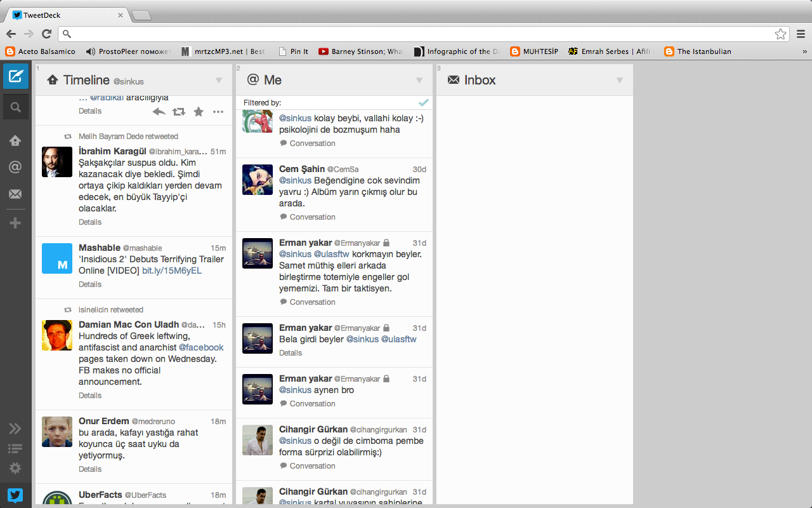Bookmark page with the star icon

[x=780, y=34]
